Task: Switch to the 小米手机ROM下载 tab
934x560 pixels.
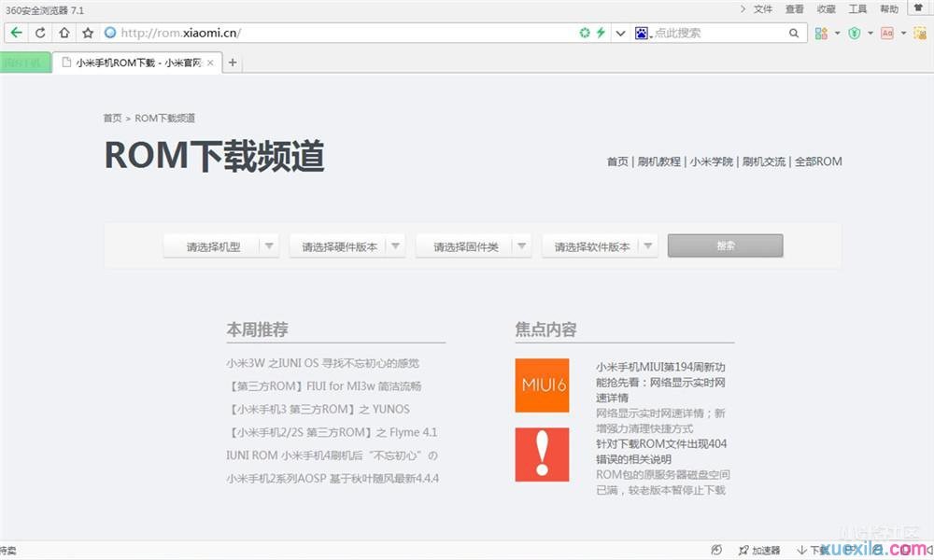Action: click(x=137, y=63)
